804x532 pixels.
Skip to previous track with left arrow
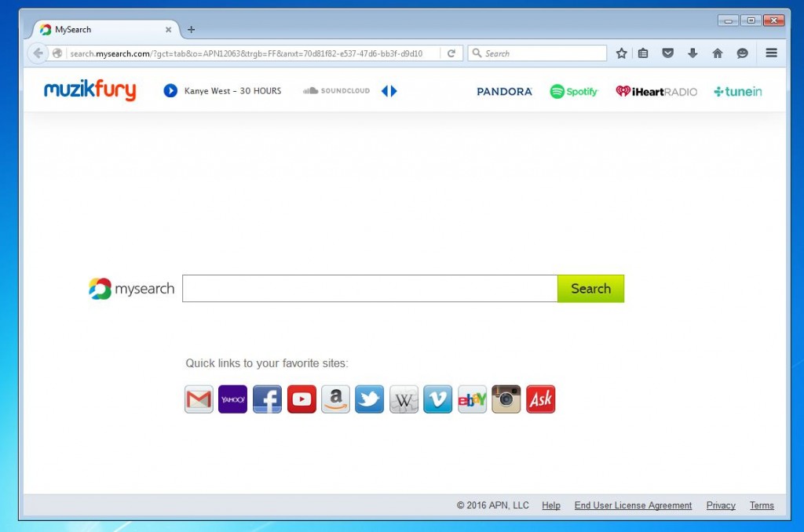pyautogui.click(x=385, y=91)
